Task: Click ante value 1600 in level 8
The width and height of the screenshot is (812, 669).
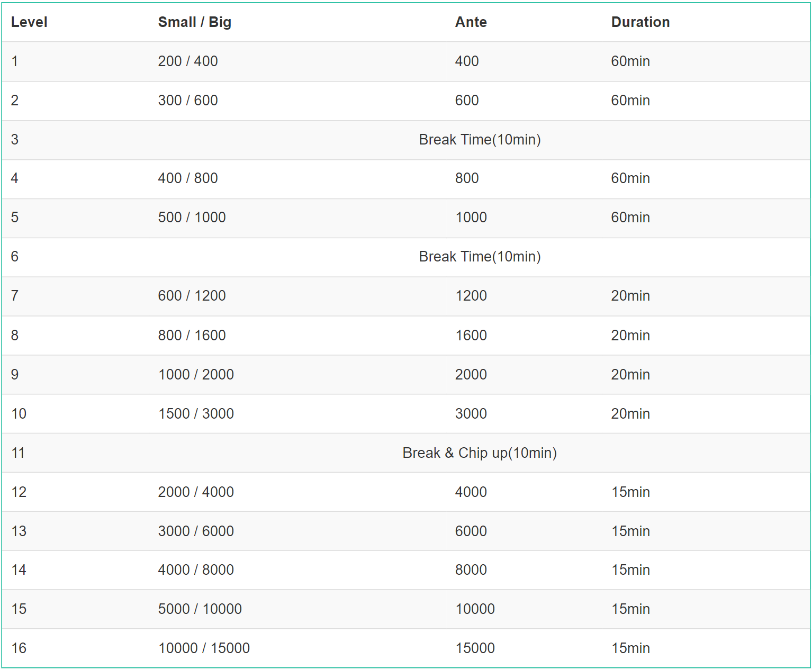Action: 471,336
